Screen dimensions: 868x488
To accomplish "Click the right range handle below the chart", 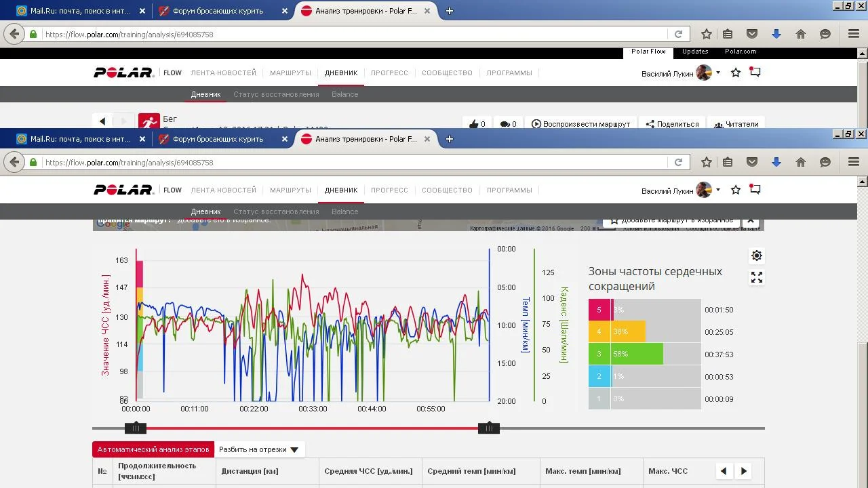I will (x=489, y=428).
